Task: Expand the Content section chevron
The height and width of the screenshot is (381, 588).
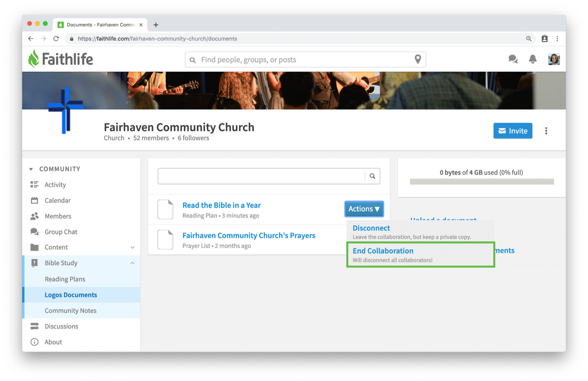Action: point(132,247)
